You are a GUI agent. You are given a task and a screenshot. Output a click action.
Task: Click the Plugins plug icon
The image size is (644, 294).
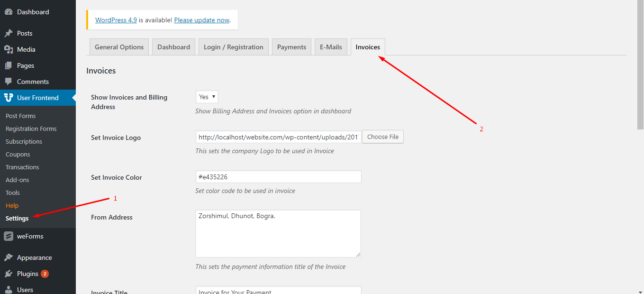pos(9,274)
